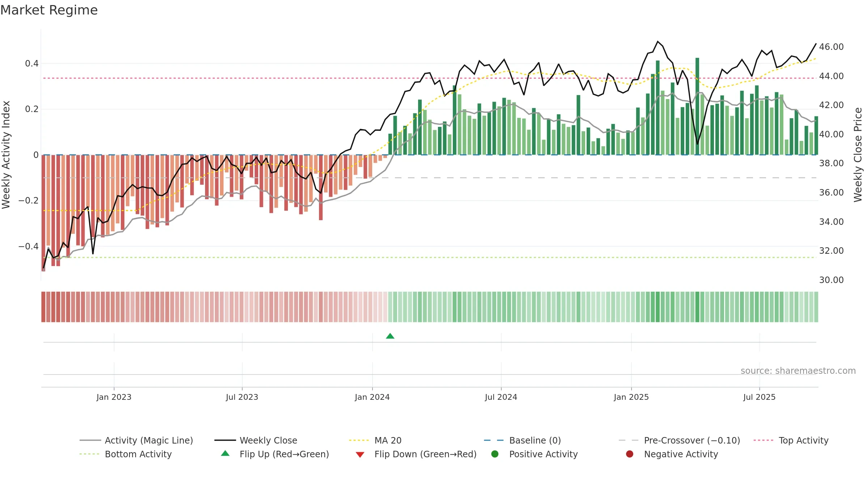The width and height of the screenshot is (868, 488).
Task: Click the 0 activity axis tick
Action: tap(36, 155)
